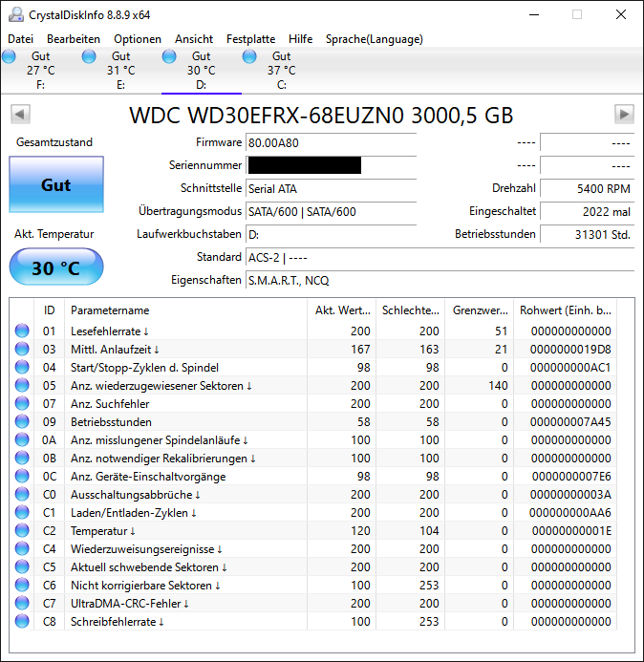Click the Drehzahl value 5400 RPM
644x662 pixels.
click(587, 189)
